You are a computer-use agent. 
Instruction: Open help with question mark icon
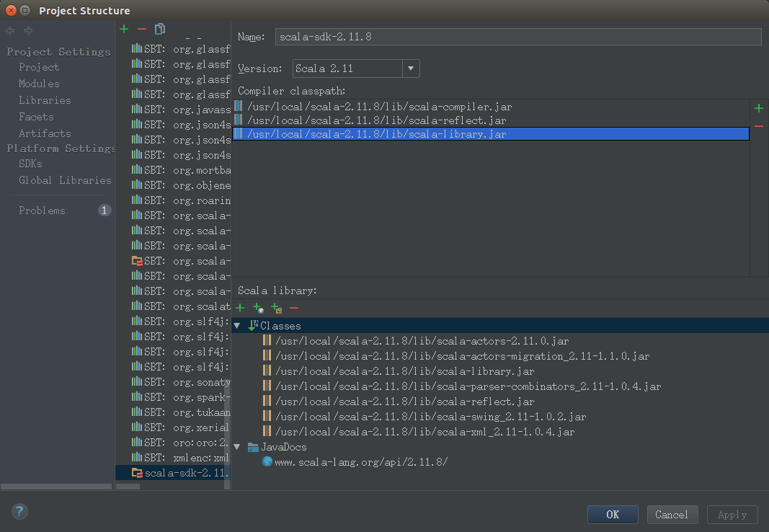tap(19, 511)
